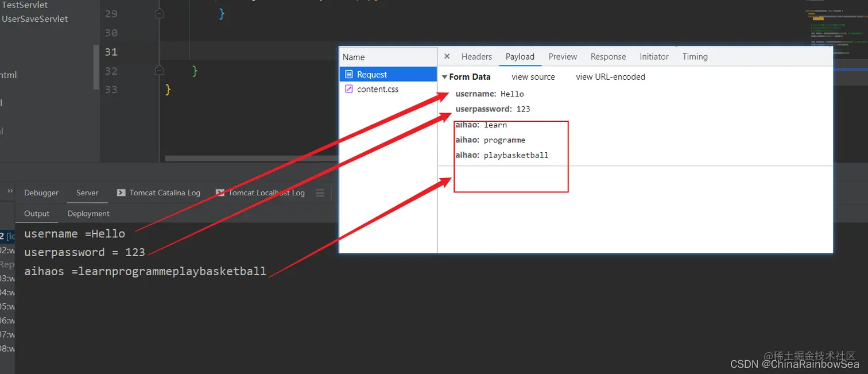Open the Tomcat Localhost Log tab

click(260, 193)
